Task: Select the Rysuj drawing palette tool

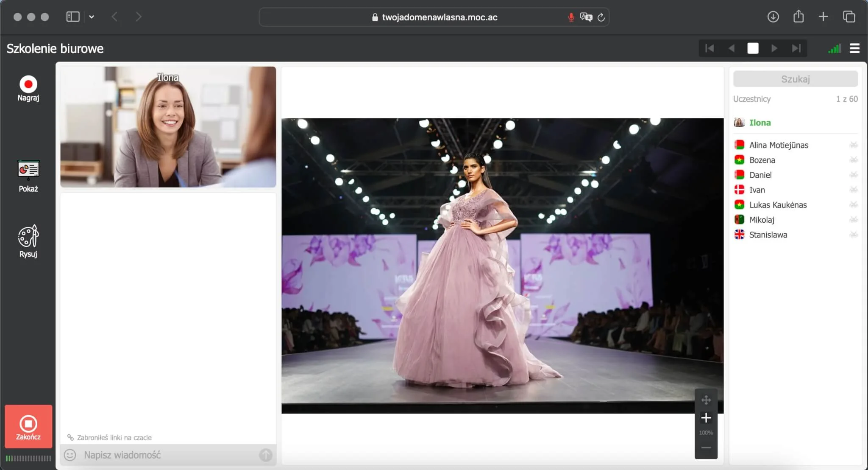Action: click(28, 236)
